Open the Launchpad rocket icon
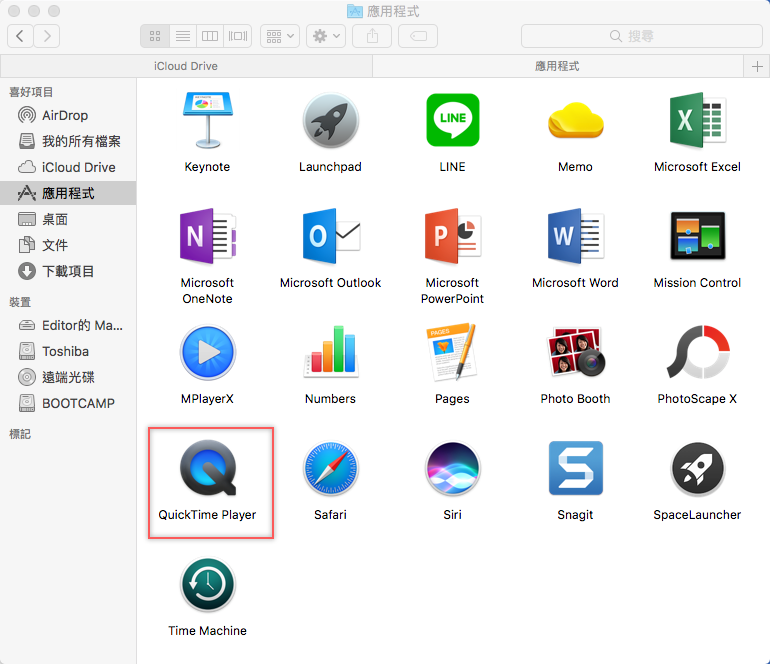770x664 pixels. tap(330, 120)
